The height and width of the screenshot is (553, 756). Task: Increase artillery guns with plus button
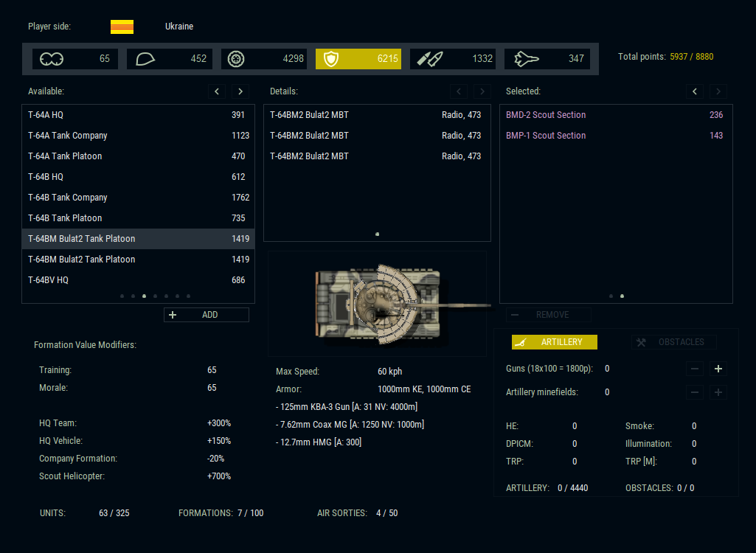pyautogui.click(x=718, y=369)
